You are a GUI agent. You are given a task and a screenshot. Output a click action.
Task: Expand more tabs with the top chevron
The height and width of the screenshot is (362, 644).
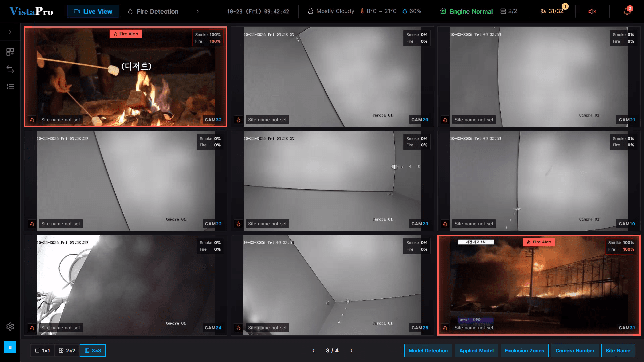(197, 11)
